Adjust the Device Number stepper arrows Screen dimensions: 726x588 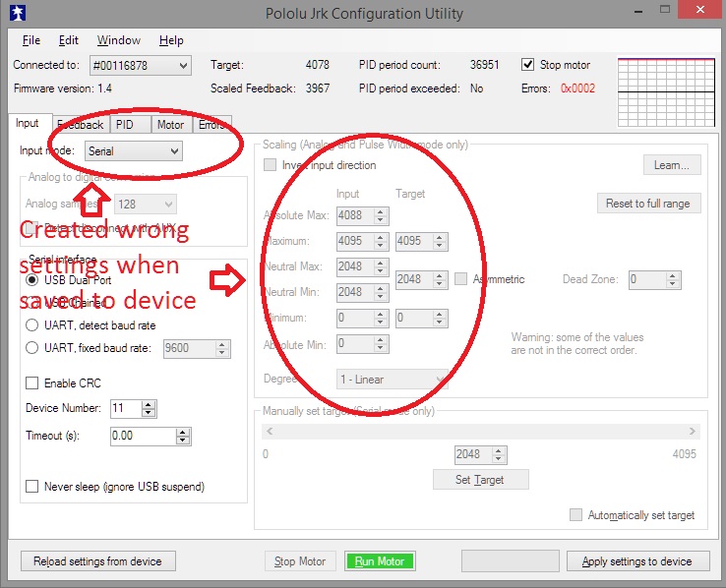(149, 408)
